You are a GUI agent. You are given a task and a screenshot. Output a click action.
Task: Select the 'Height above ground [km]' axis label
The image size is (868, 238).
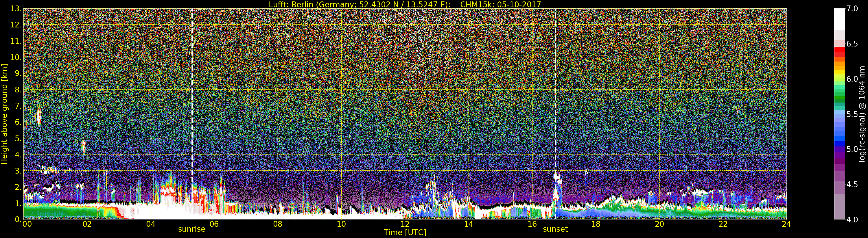(x=4, y=114)
